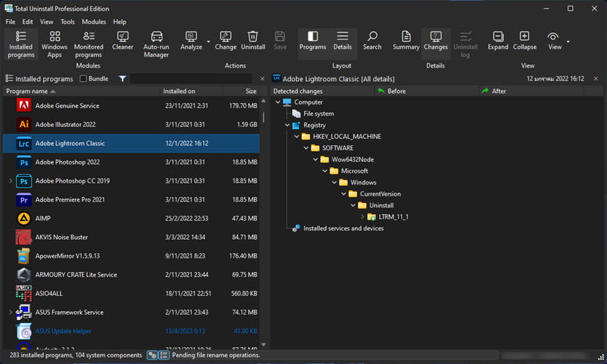This screenshot has height=364, width=607.
Task: Collapse the HKEY_LOCAL_MACHINE node
Action: coord(296,137)
